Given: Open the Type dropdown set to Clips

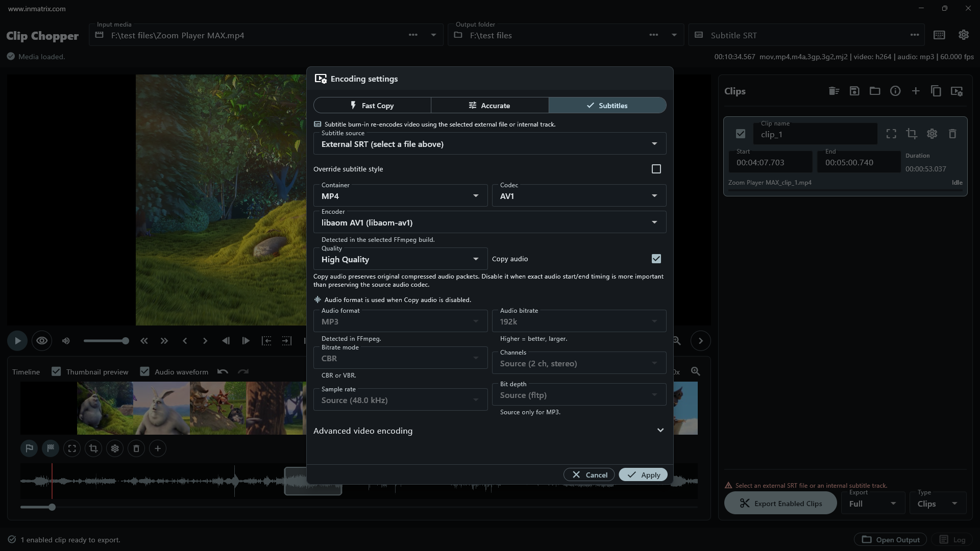Looking at the screenshot, I should 938,504.
